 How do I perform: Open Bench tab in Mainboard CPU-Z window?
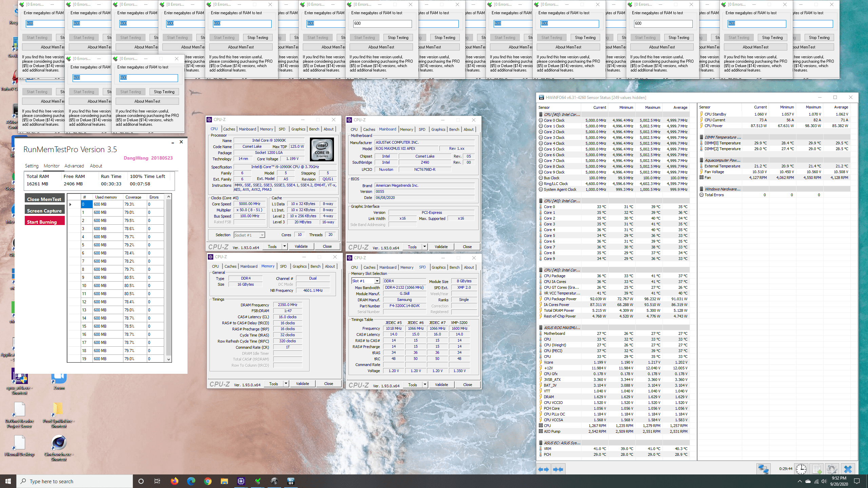click(x=454, y=129)
